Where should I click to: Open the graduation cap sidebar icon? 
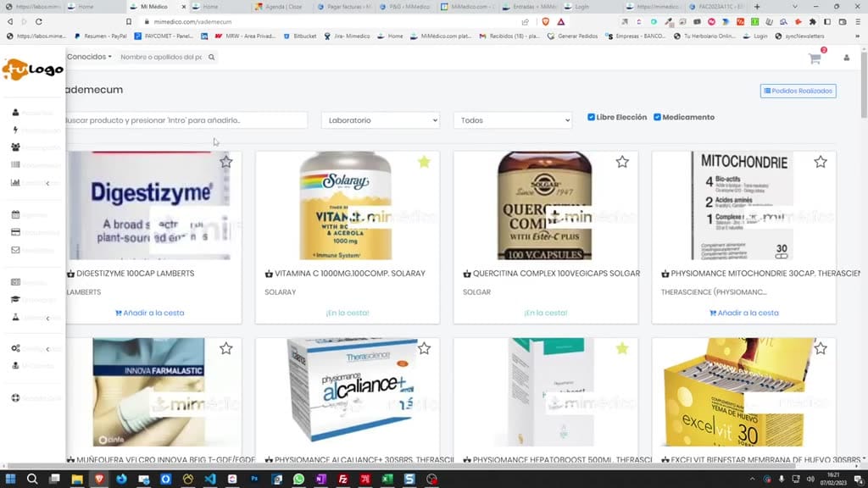(x=15, y=299)
